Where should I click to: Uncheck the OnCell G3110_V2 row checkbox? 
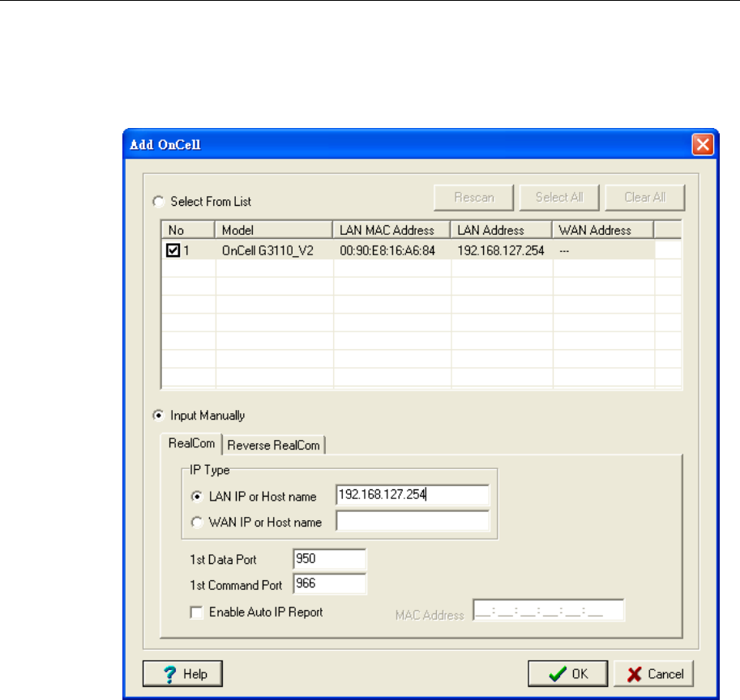(x=173, y=251)
